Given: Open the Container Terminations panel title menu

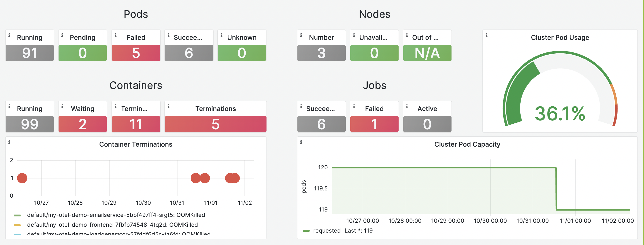Looking at the screenshot, I should click(136, 144).
